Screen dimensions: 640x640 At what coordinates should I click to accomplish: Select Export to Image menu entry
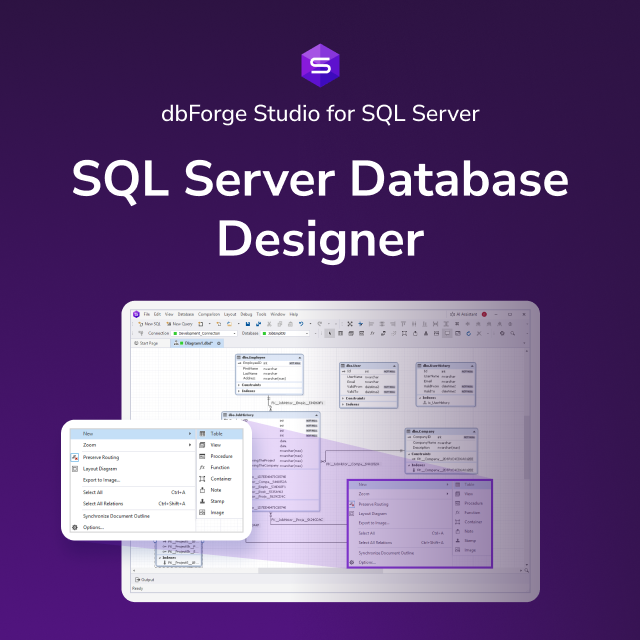pos(101,480)
